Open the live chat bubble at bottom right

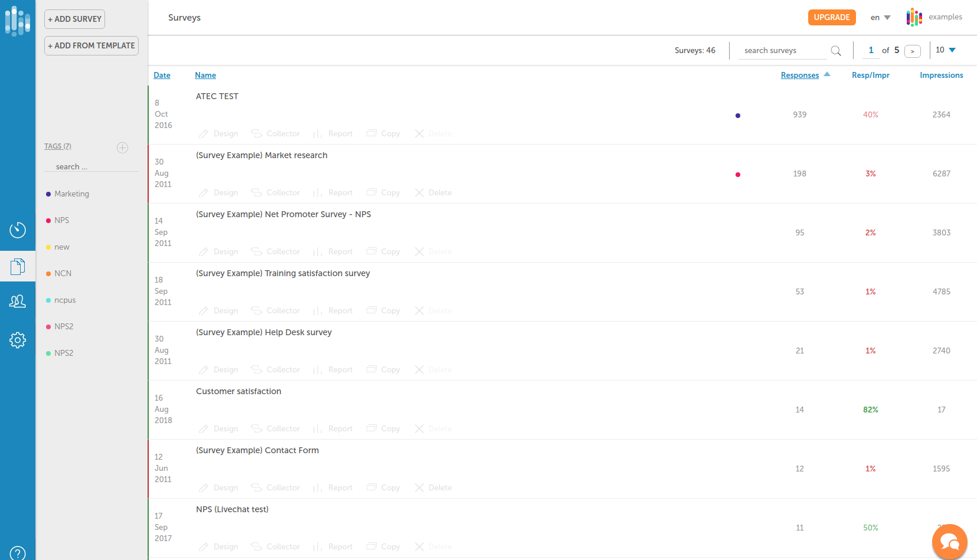(949, 541)
